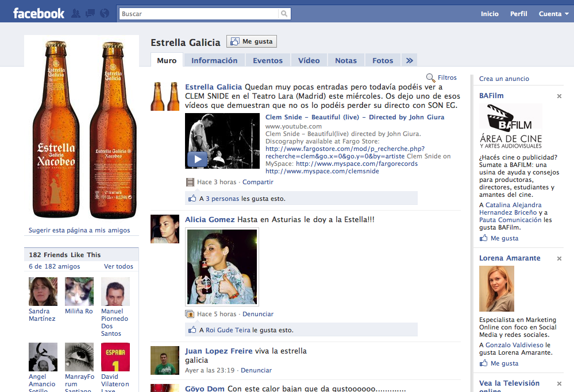
Task: Click the video film strip icon
Action: pyautogui.click(x=190, y=182)
